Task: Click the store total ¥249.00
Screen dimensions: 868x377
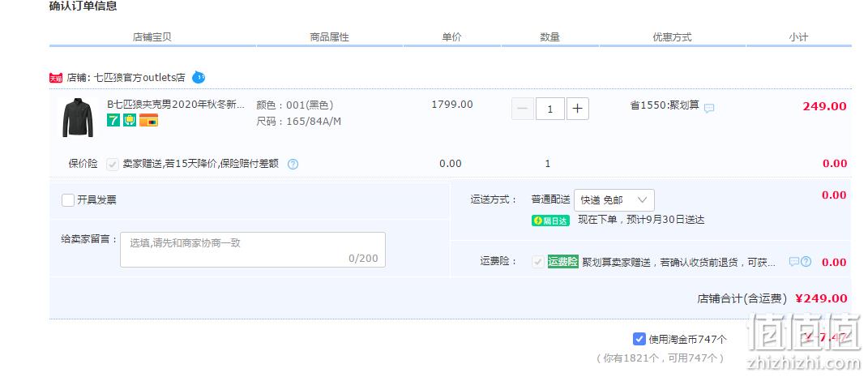Action: coord(821,298)
